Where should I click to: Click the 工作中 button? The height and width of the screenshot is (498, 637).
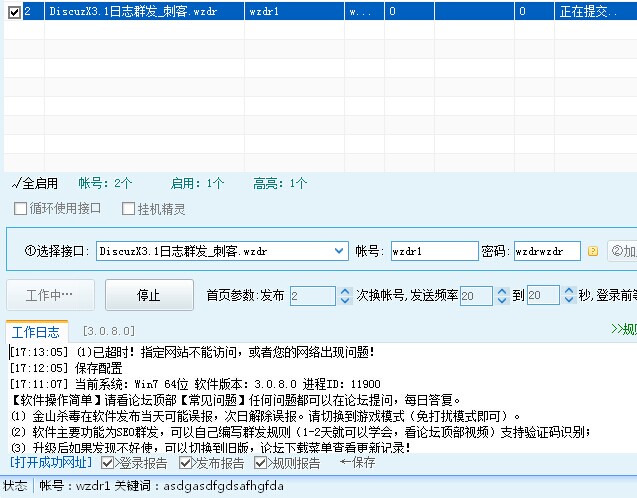tap(52, 295)
